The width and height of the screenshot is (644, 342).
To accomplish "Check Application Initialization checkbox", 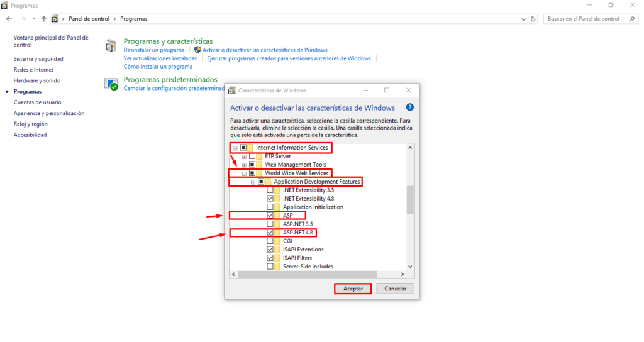I will (x=270, y=207).
